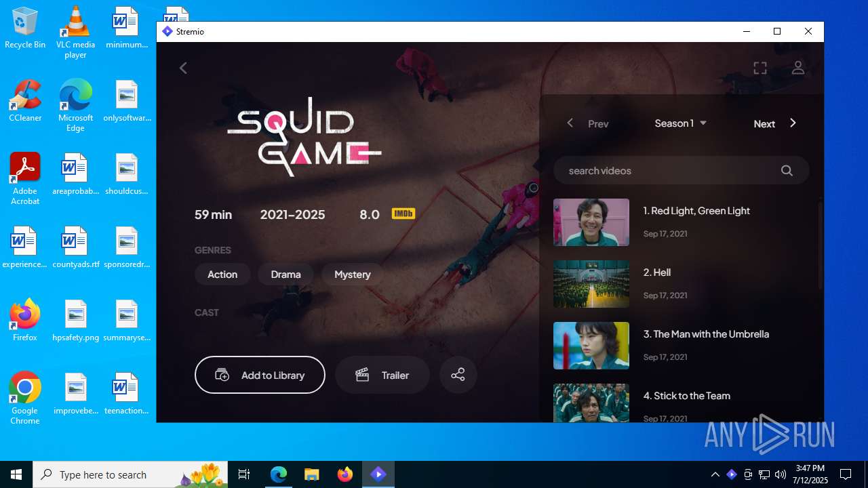Open episode 3. The Man with the Umbrella
Screen dimensions: 868x488
[x=680, y=346]
